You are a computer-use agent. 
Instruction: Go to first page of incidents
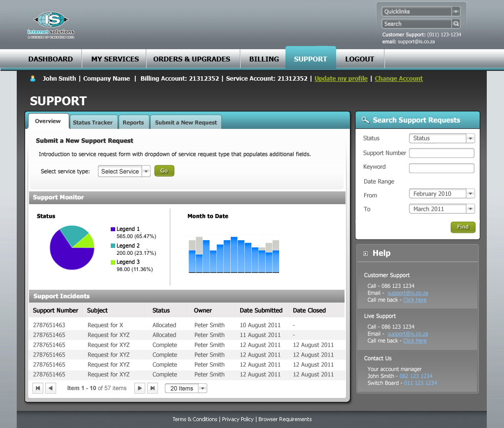coord(38,388)
